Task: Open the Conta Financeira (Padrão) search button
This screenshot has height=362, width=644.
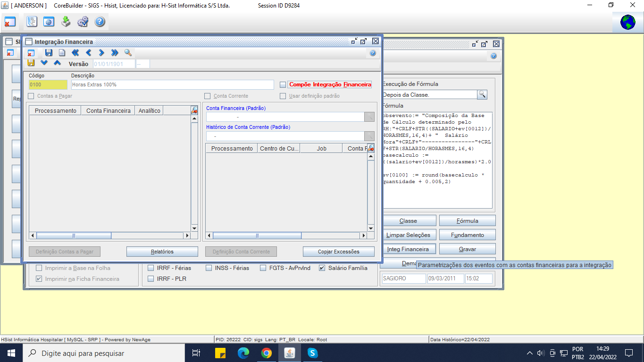Action: click(x=369, y=117)
